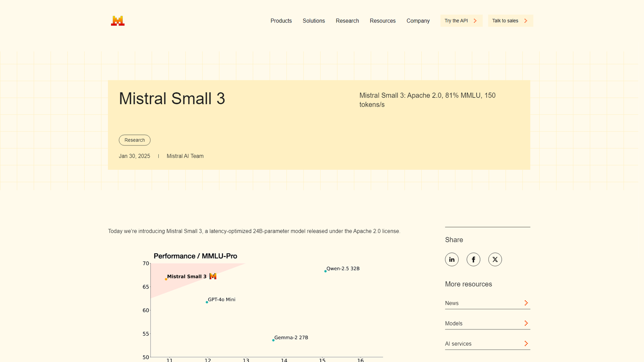644x362 pixels.
Task: Click the arrow icon in Try the API
Action: pos(475,21)
